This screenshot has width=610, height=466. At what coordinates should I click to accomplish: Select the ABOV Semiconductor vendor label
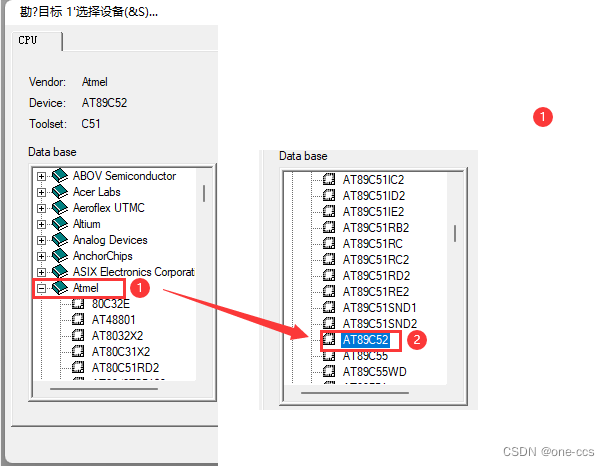(124, 176)
